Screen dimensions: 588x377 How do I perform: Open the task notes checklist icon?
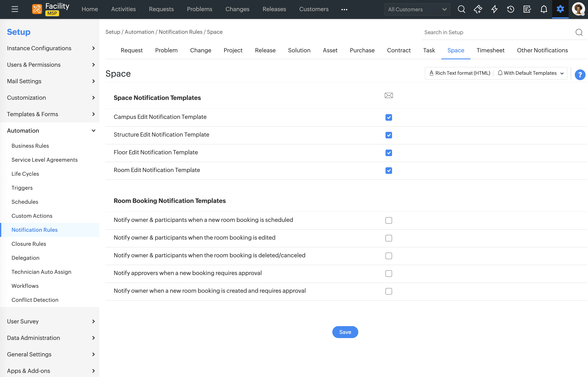[527, 9]
